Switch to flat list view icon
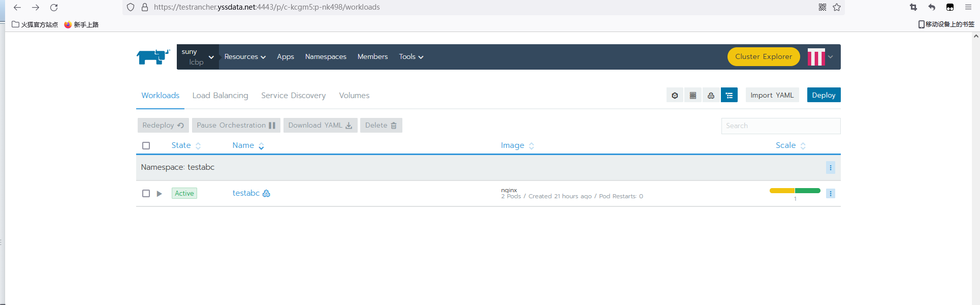This screenshot has width=980, height=305. 693,95
